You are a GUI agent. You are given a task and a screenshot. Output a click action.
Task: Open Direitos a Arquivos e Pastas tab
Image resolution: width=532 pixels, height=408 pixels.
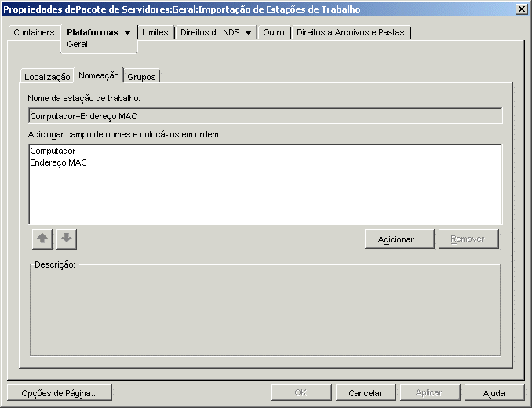pyautogui.click(x=351, y=32)
